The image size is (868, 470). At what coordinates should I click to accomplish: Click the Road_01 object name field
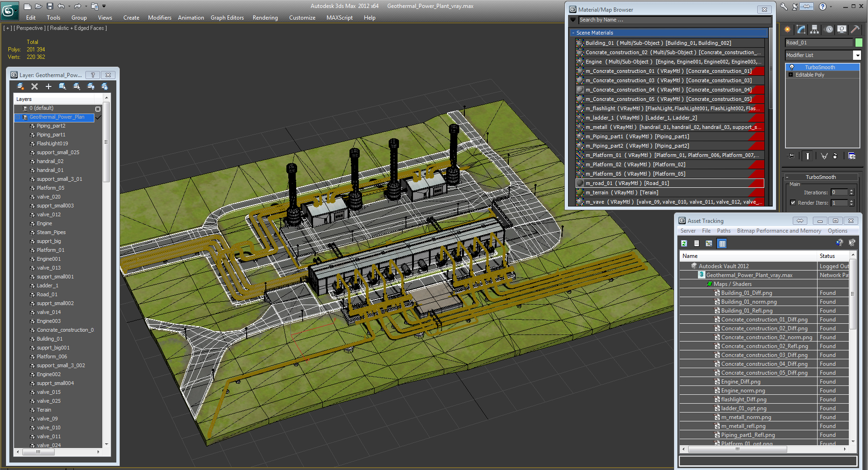click(x=819, y=43)
